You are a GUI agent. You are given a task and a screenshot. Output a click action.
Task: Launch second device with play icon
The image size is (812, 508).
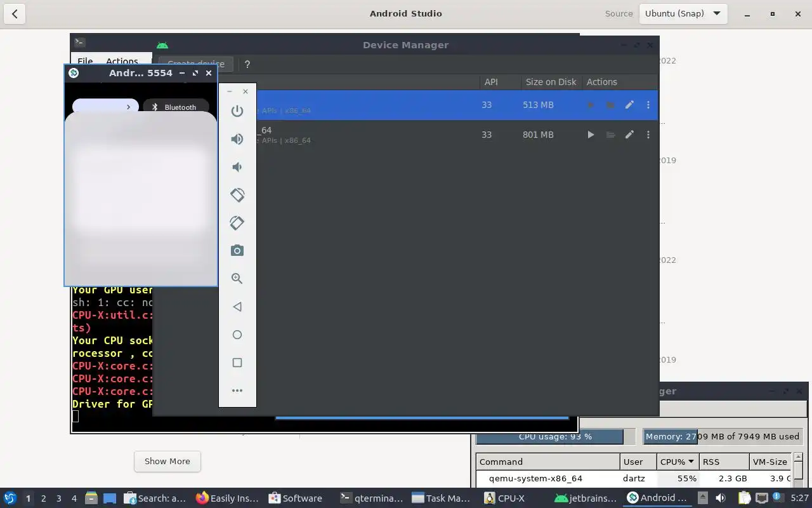(x=591, y=135)
